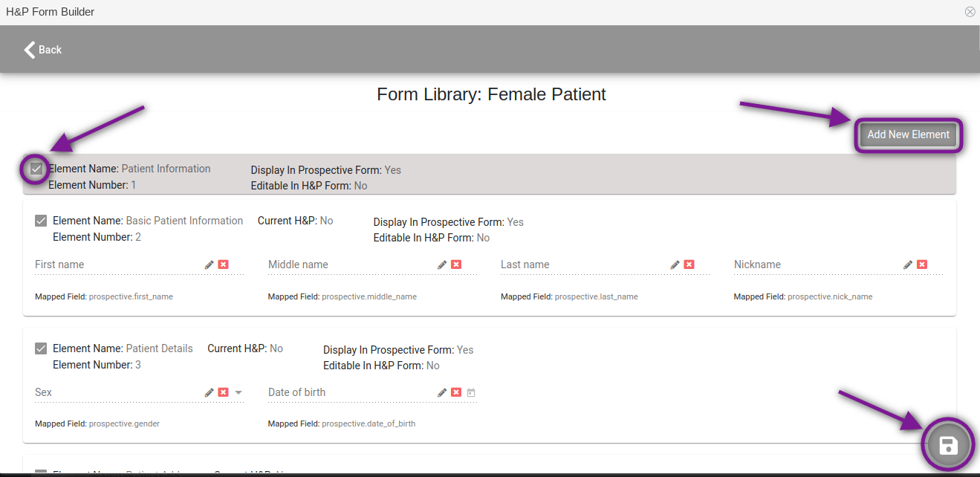Edit the Middle name field via pencil icon
980x477 pixels.
pos(442,265)
